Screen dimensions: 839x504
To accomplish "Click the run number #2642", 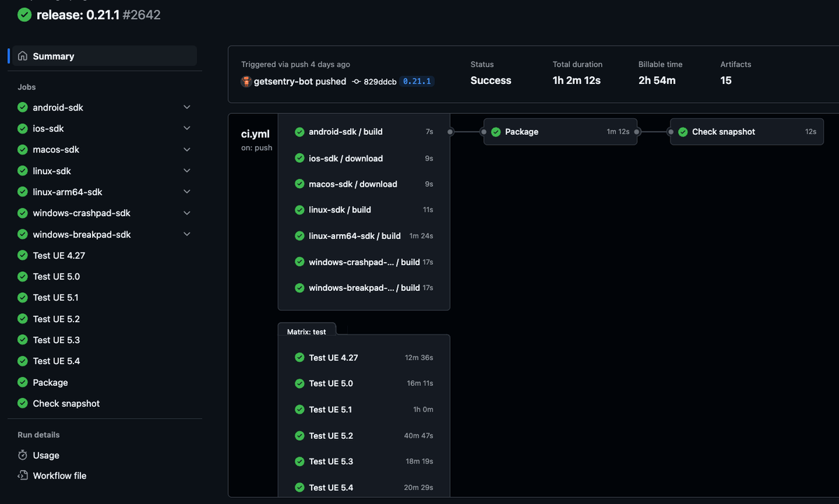I will 142,15.
